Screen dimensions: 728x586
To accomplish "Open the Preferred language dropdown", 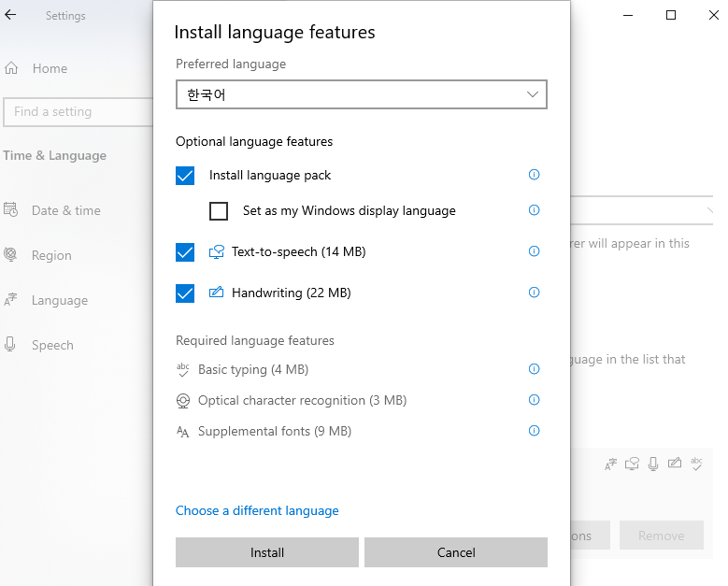I will (362, 94).
